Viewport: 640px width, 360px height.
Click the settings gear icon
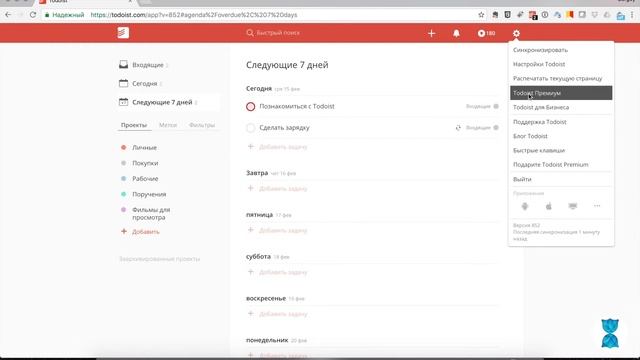(x=516, y=33)
